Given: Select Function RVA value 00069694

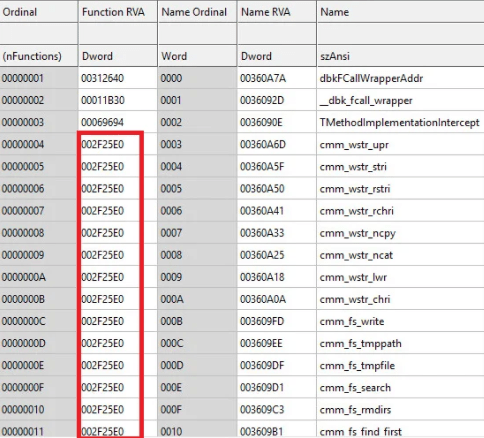Looking at the screenshot, I should [x=118, y=122].
